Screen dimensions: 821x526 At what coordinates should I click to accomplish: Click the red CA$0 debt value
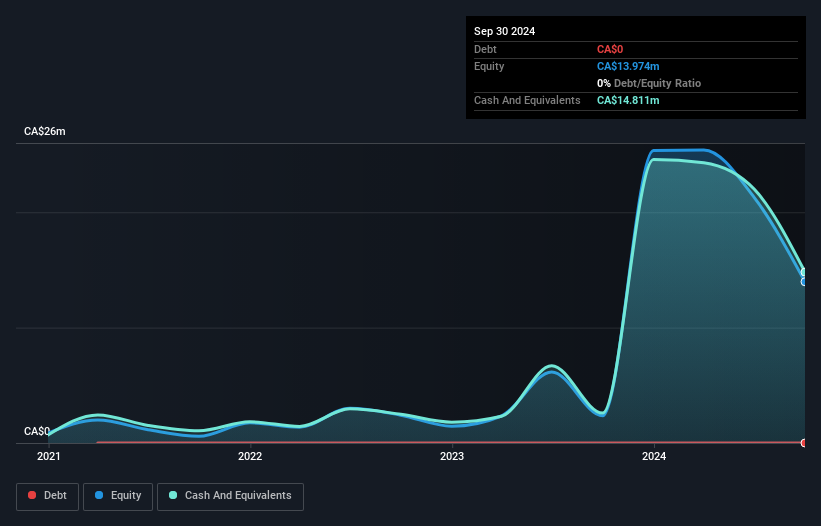click(x=610, y=49)
